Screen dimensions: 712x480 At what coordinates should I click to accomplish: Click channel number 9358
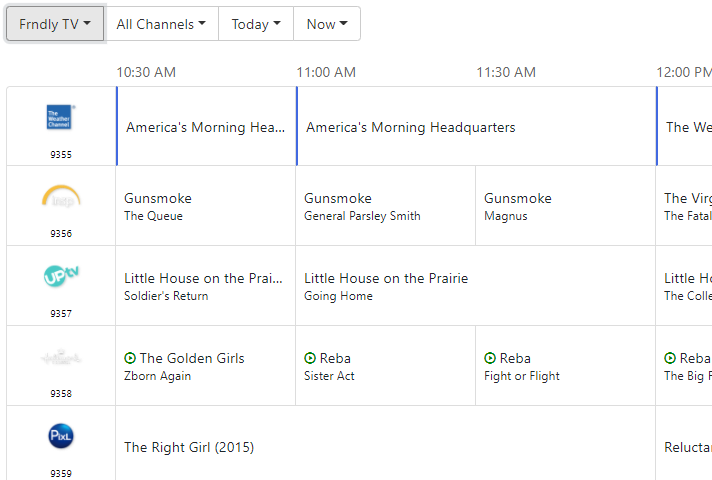coord(61,393)
